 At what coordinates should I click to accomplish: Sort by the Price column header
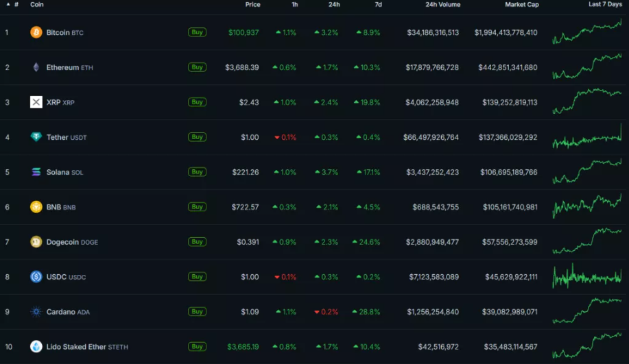coord(252,4)
